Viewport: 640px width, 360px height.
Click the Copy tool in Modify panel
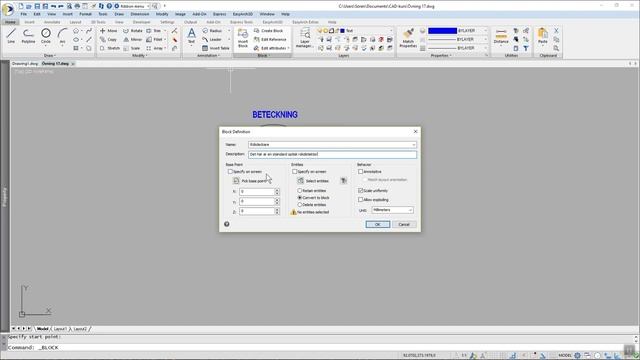click(x=109, y=40)
